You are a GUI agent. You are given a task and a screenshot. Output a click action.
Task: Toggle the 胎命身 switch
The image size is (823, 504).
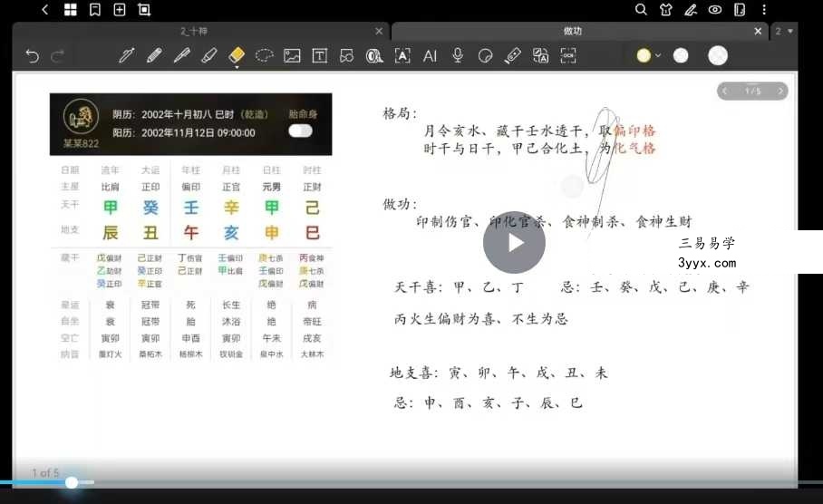point(300,131)
